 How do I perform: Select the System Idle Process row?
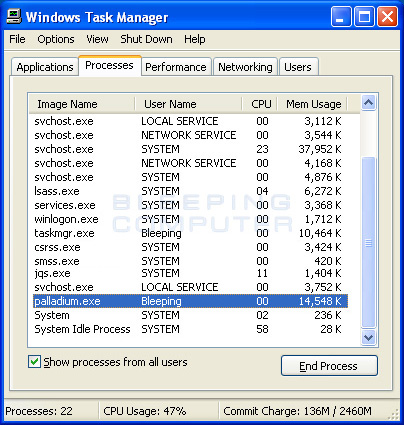(190, 329)
